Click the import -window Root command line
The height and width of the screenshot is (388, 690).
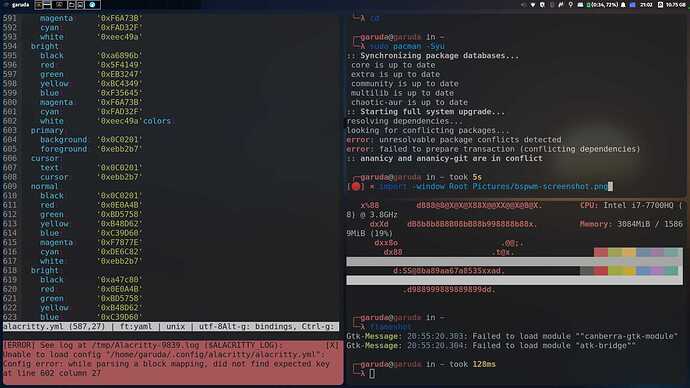tap(493, 187)
